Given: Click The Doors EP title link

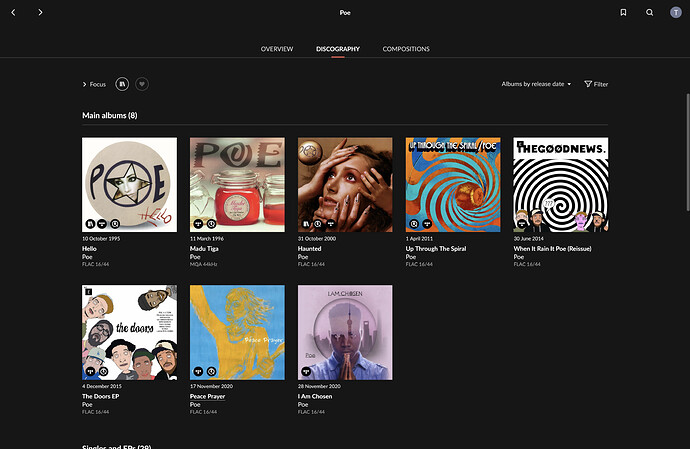Looking at the screenshot, I should [100, 396].
